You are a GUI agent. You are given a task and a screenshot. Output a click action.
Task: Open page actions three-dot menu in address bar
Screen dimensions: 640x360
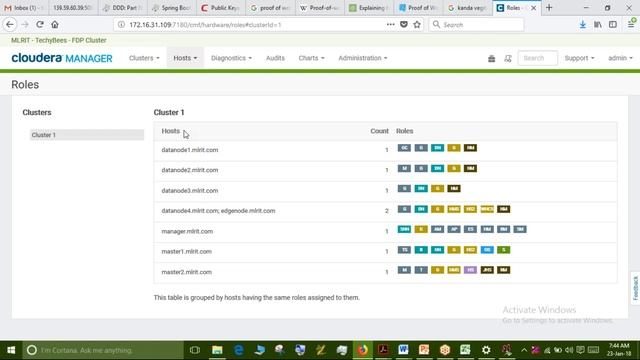coord(391,24)
